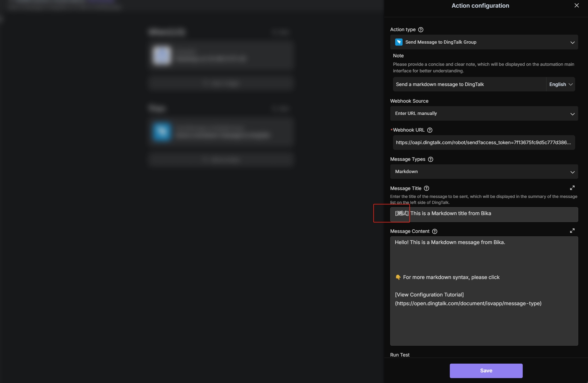Viewport: 588px width, 383px height.
Task: Show help for Webhook URL
Action: (x=430, y=130)
